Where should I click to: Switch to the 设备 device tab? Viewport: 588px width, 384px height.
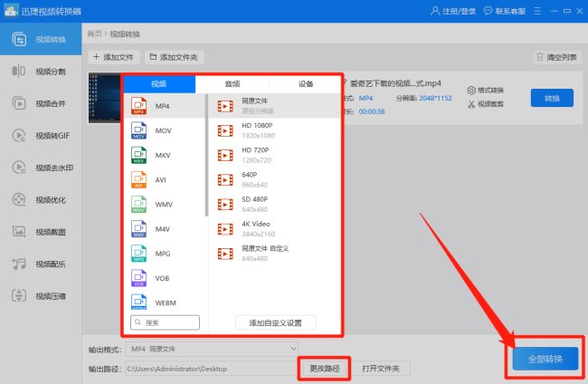pos(306,83)
